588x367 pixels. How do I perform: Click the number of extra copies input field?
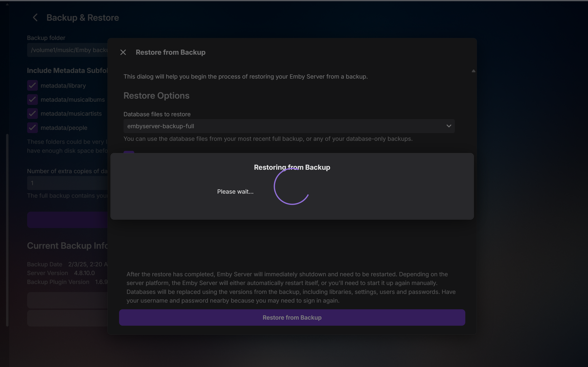[67, 183]
